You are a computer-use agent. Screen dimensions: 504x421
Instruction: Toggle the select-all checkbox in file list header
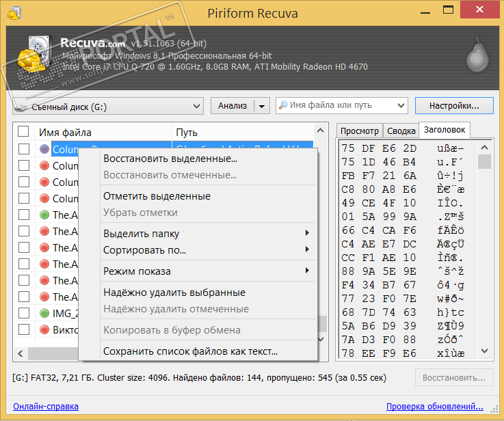(23, 131)
